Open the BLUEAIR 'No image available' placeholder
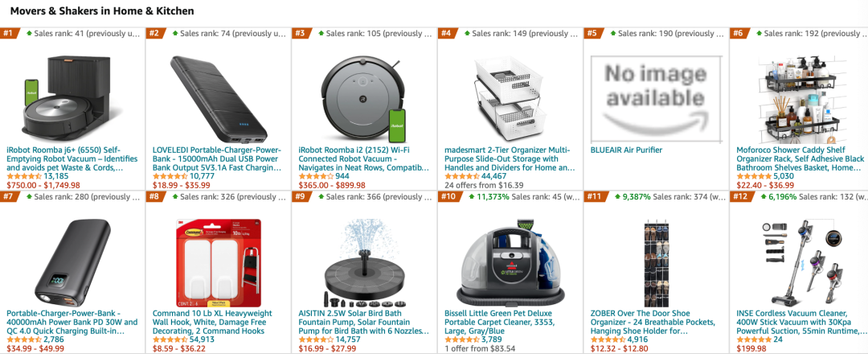Screen dimensions: 868x354 pyautogui.click(x=656, y=99)
